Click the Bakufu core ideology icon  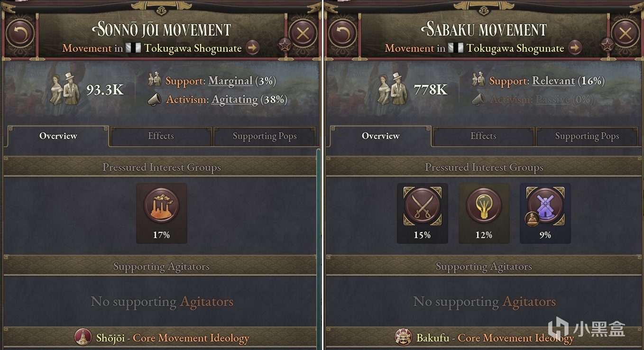click(x=404, y=338)
